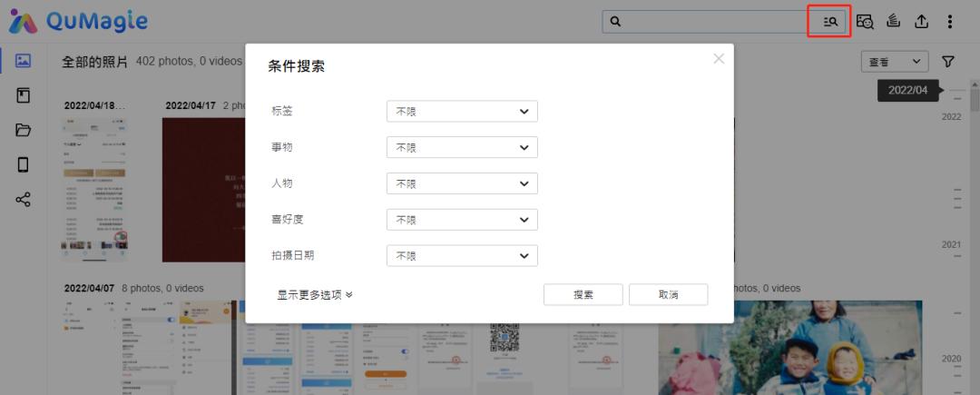The width and height of the screenshot is (980, 395).
Task: Open the background tasks stack icon
Action: [893, 22]
